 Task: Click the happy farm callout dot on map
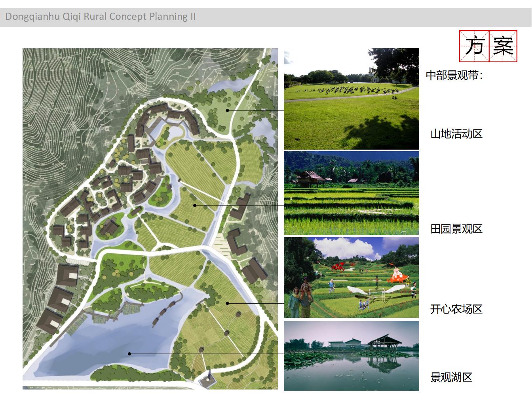click(x=227, y=303)
